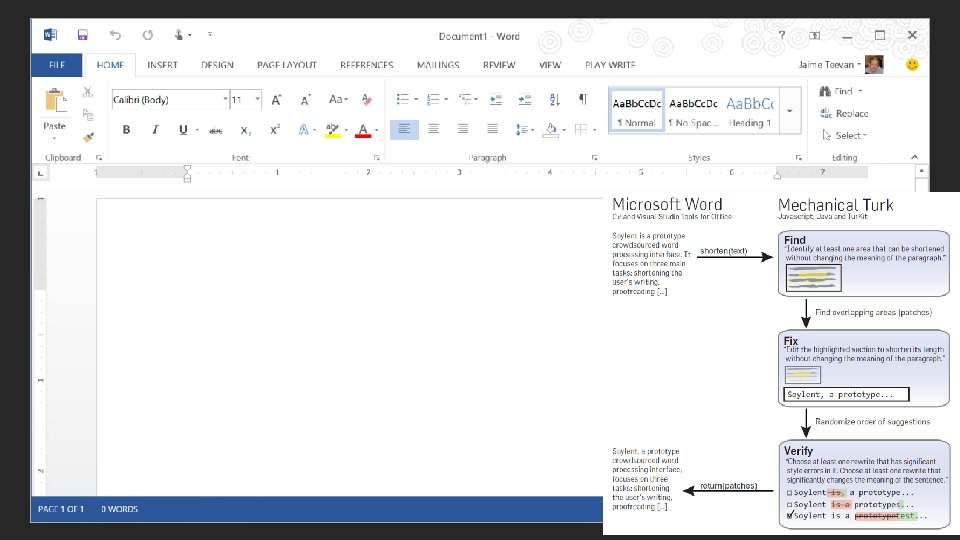Open the PAGE LAYOUT tab
The height and width of the screenshot is (540, 960).
pos(287,65)
